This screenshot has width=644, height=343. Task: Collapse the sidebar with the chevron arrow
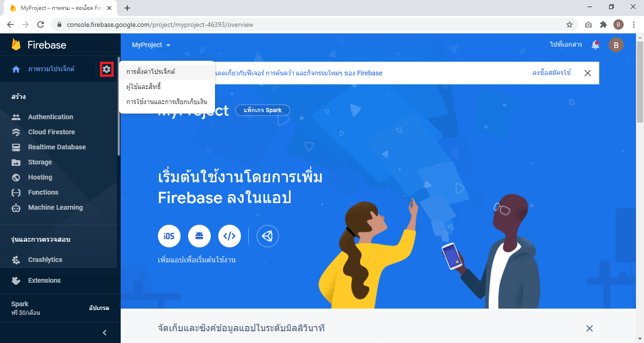click(105, 333)
